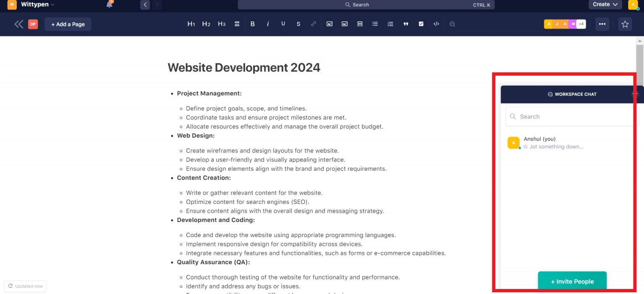644x294 pixels.
Task: Open the blockquote formatting icon
Action: click(x=406, y=24)
